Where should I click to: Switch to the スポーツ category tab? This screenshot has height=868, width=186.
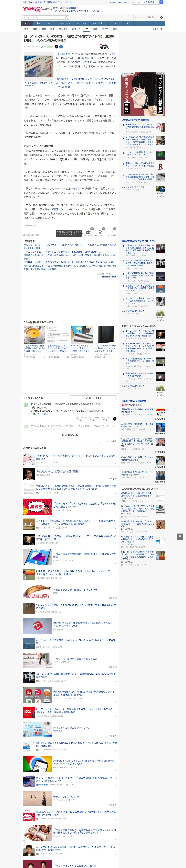pos(76,29)
